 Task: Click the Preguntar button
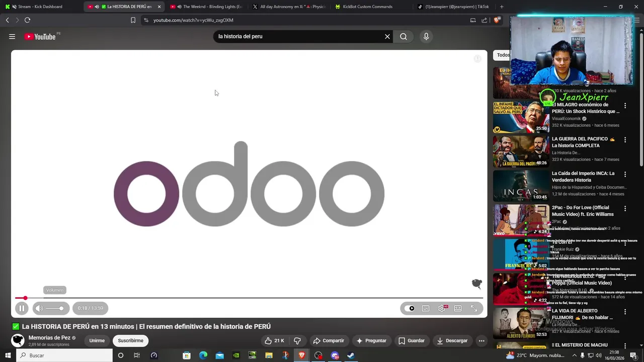(x=371, y=341)
